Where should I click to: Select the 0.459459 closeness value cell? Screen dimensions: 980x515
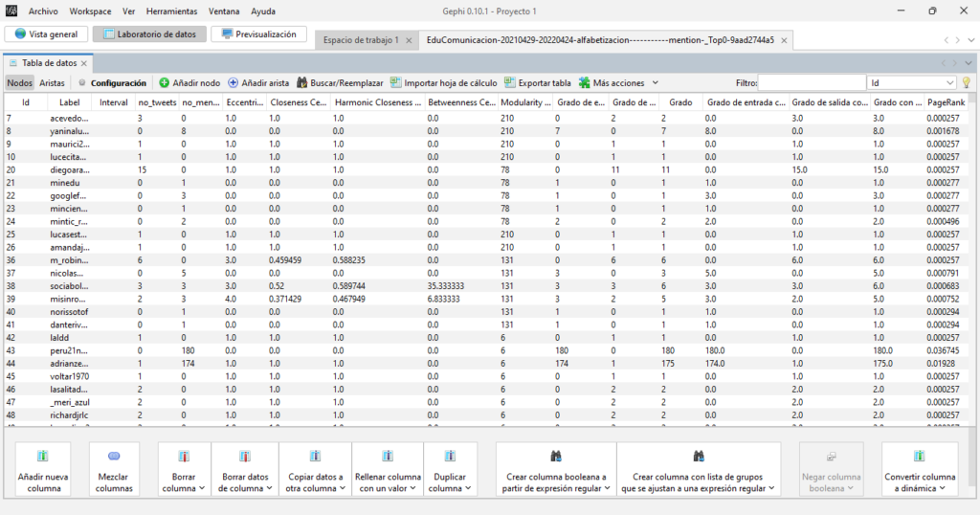(299, 260)
